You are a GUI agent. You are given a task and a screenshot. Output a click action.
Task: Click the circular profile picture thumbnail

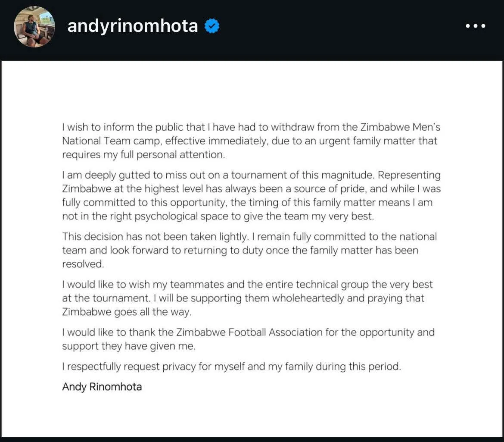(x=34, y=26)
